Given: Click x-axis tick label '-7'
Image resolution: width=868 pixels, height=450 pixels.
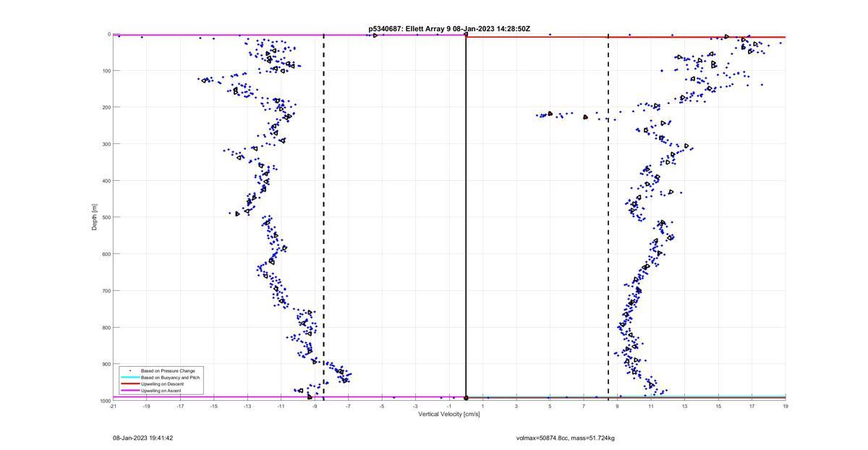Looking at the screenshot, I should point(348,406).
